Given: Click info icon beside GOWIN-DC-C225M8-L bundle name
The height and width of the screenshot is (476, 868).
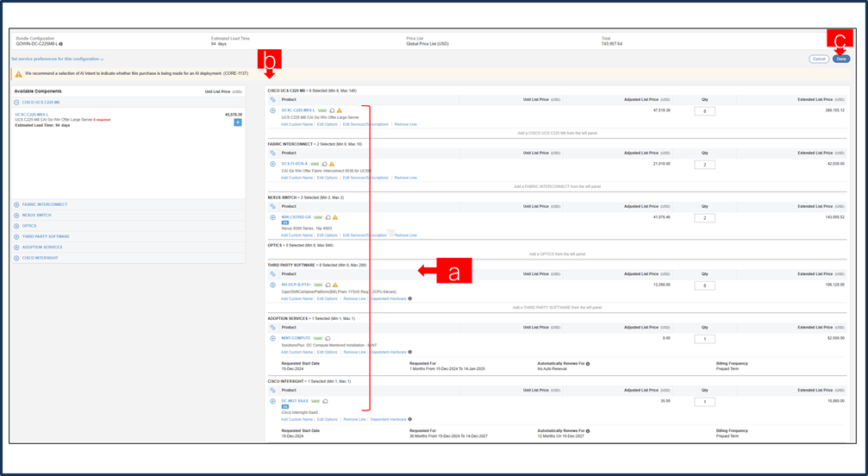Looking at the screenshot, I should [61, 44].
